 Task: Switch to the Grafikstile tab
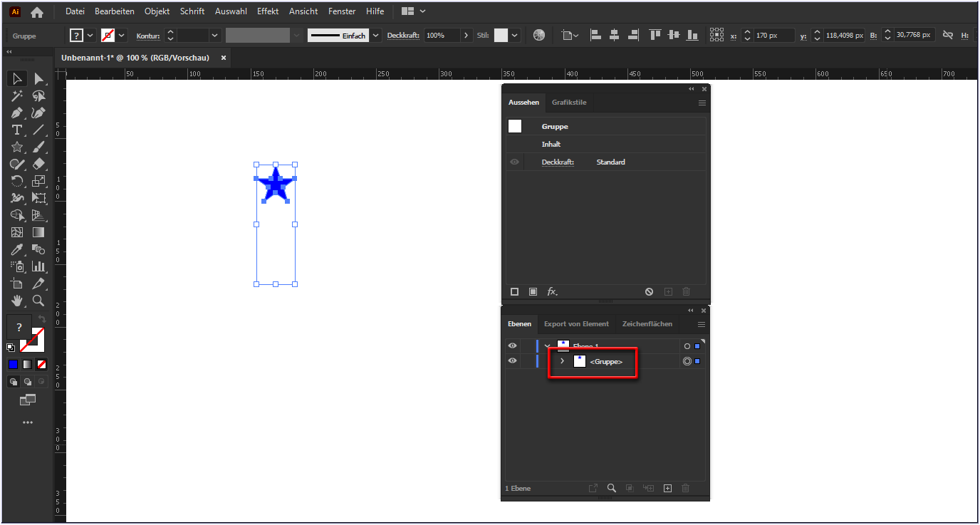point(568,103)
